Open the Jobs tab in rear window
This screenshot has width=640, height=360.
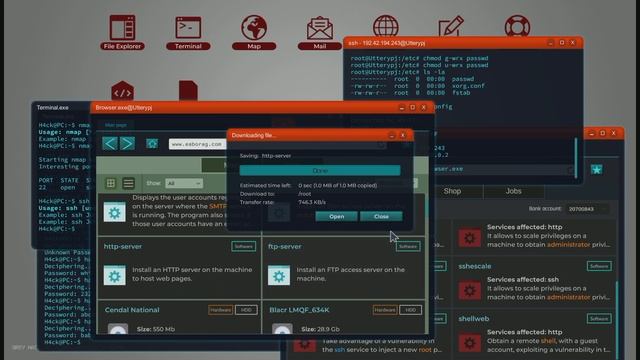[513, 191]
